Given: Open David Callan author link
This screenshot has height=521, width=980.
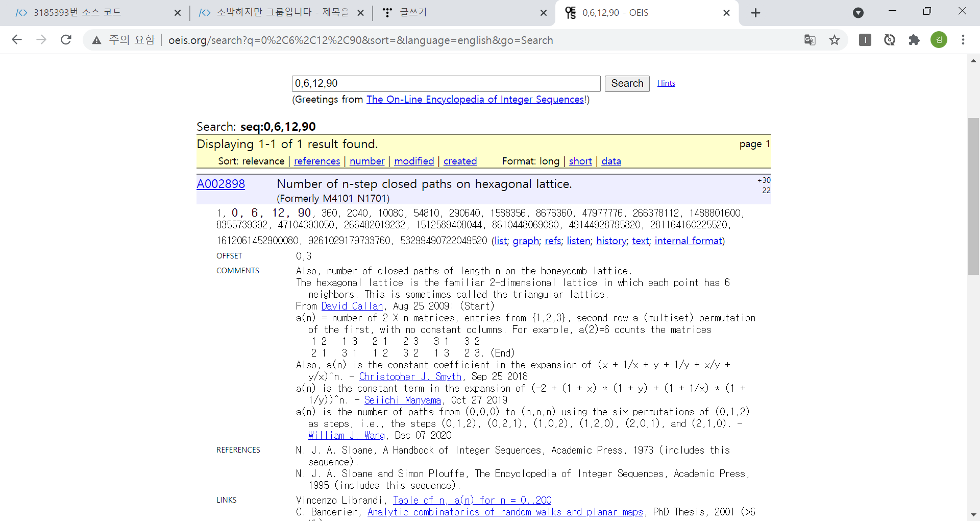Looking at the screenshot, I should click(352, 306).
